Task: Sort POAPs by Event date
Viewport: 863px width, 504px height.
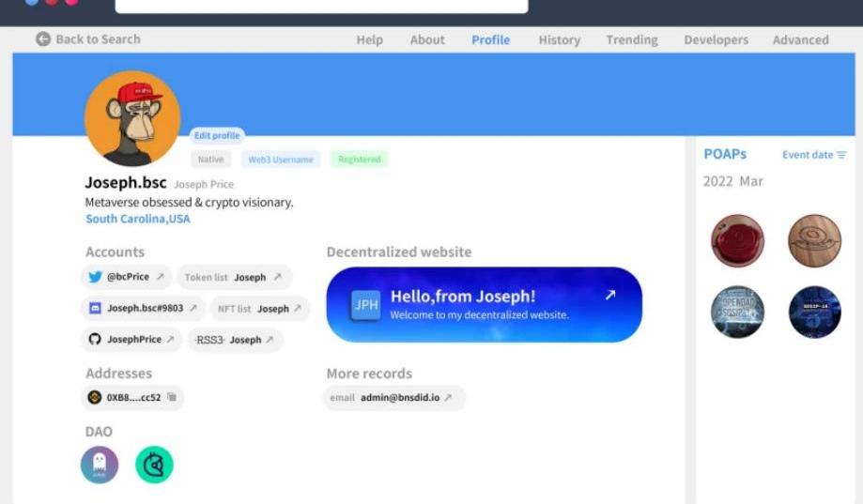Action: 814,155
